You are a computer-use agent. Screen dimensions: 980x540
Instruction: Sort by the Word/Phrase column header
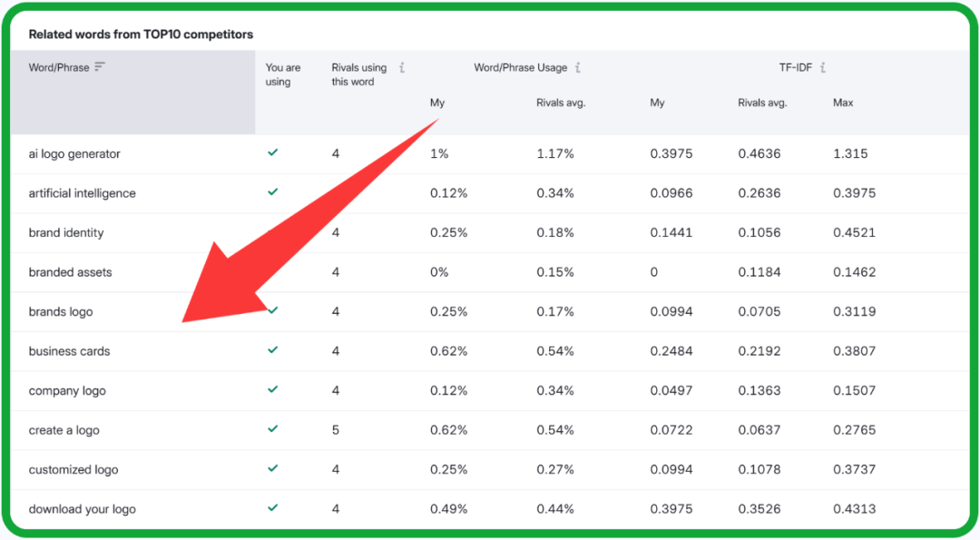tap(59, 68)
